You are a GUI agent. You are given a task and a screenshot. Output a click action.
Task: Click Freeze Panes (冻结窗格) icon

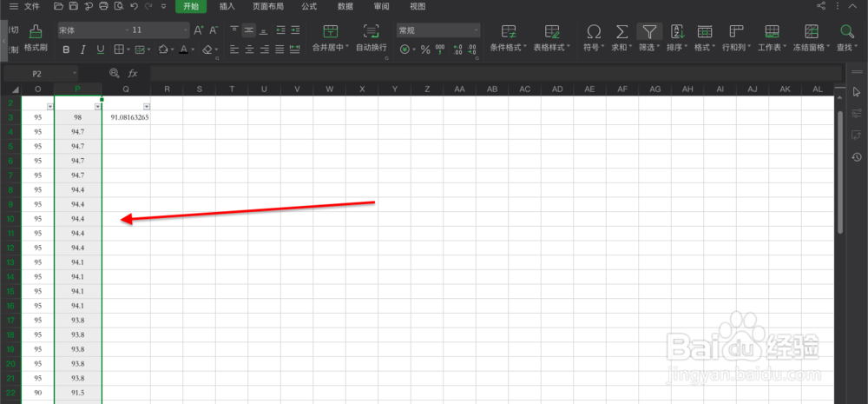pos(812,31)
